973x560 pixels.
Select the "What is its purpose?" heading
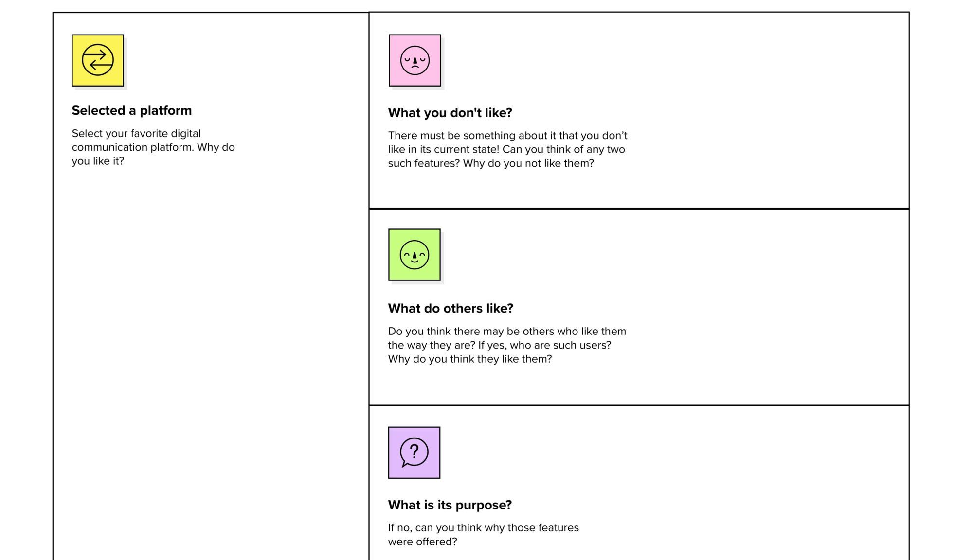coord(450,505)
